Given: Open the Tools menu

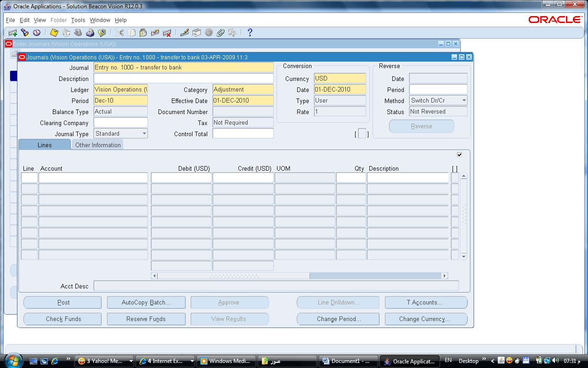Looking at the screenshot, I should (78, 20).
